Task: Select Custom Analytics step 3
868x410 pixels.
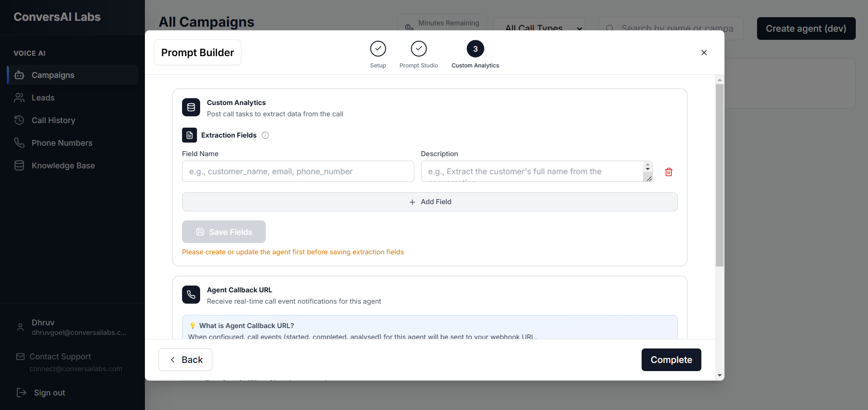Action: 475,54
